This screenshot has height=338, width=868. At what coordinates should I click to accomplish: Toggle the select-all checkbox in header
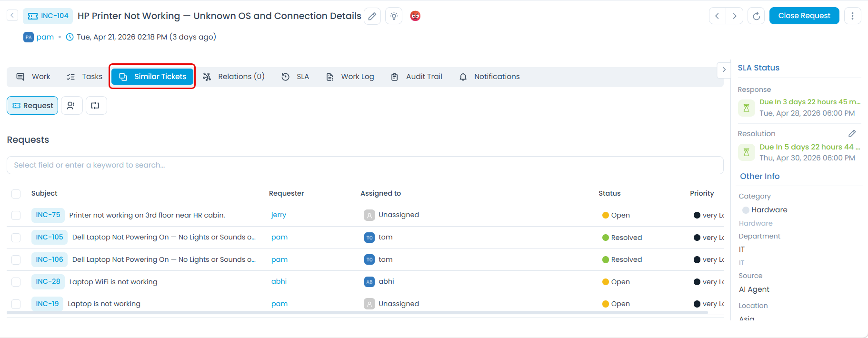pos(16,194)
